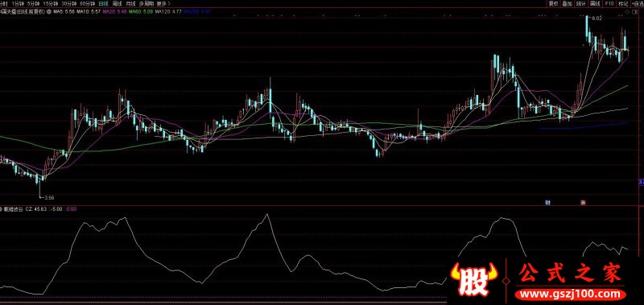Switch to the 周线 weekly chart tab
This screenshot has height=305, width=644.
pyautogui.click(x=118, y=4)
